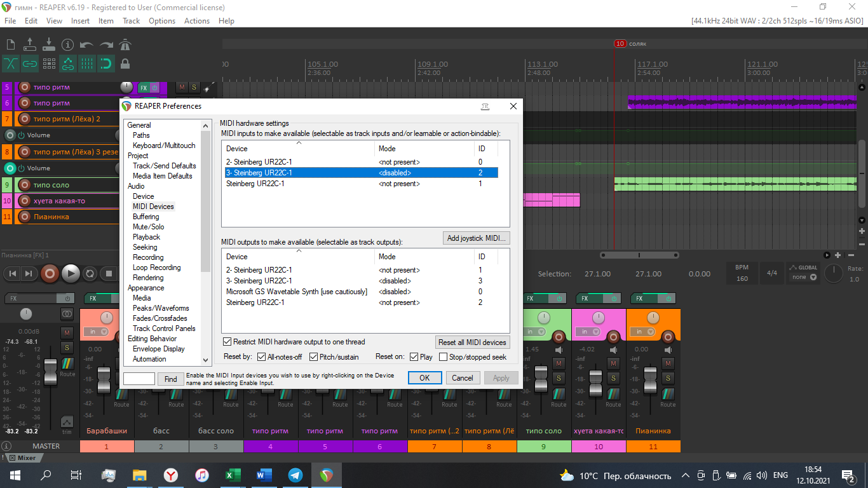This screenshot has width=868, height=488.
Task: Click master trim envelope icon
Action: 67,422
